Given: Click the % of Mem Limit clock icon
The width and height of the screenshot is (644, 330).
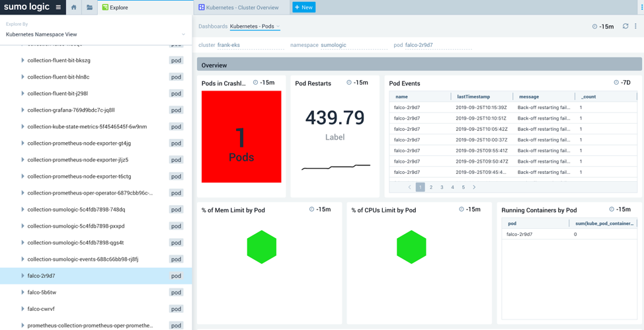Looking at the screenshot, I should click(x=311, y=209).
